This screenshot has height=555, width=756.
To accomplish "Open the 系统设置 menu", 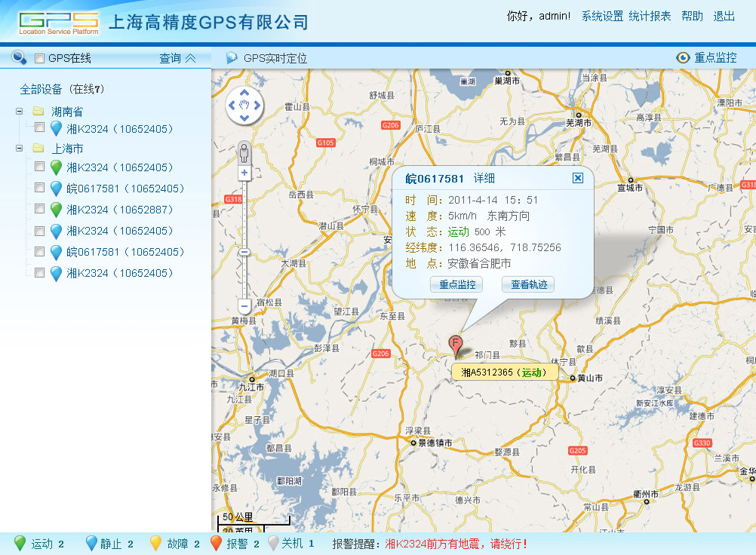I will (602, 16).
